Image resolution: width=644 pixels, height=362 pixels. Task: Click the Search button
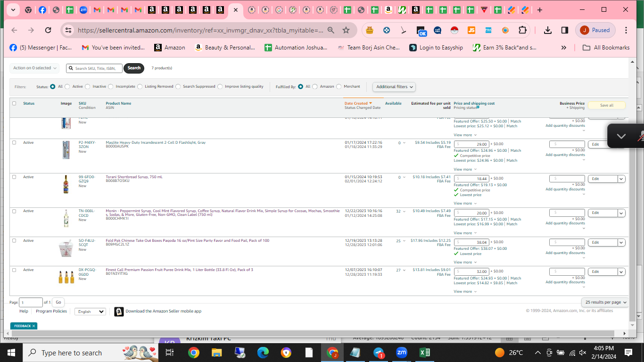[134, 68]
